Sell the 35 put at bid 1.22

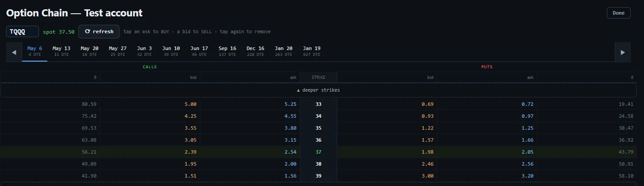point(387,128)
